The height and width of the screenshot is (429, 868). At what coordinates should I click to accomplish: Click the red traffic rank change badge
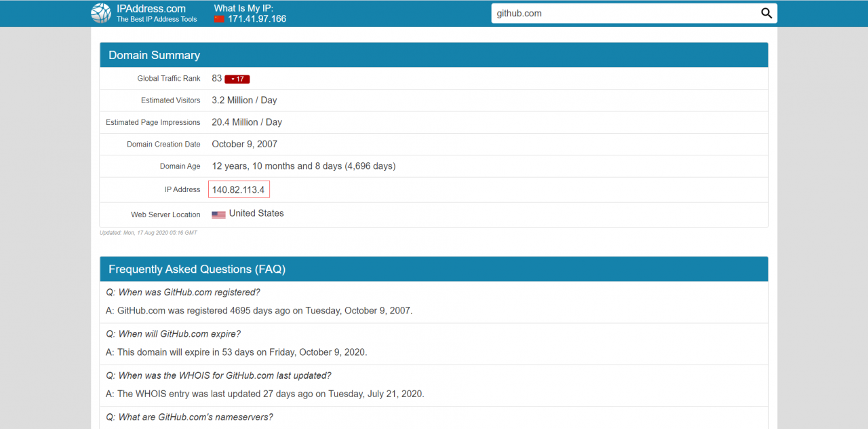tap(237, 79)
